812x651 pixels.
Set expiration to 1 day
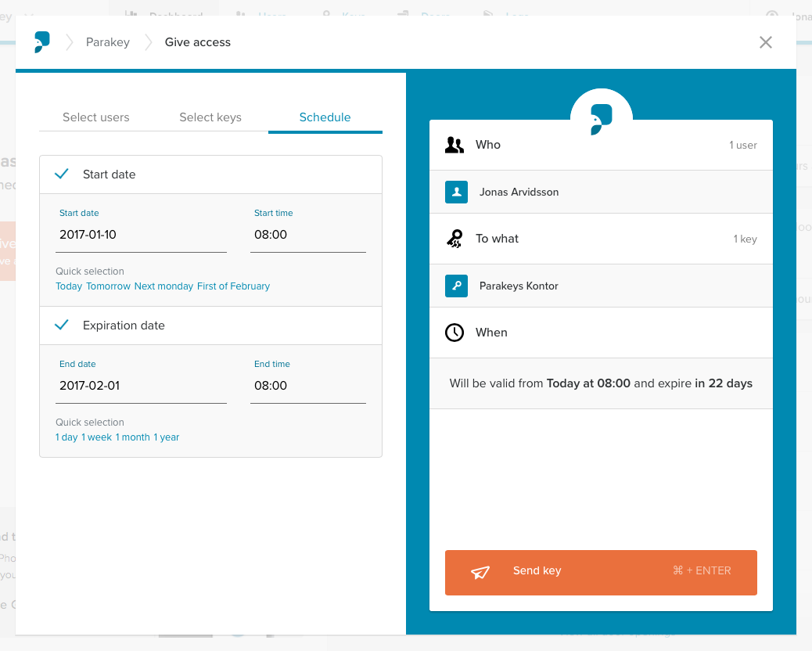click(x=66, y=437)
